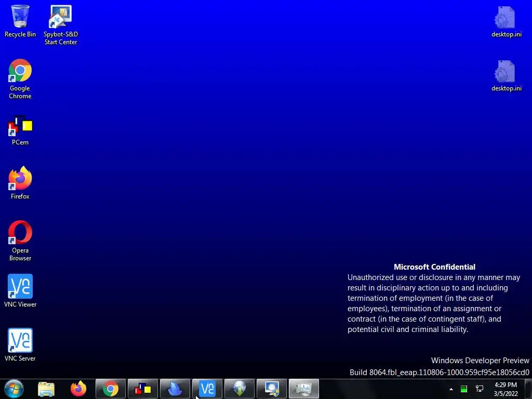Open the clock showing 4:29 PM
Viewport: 532px width, 399px height.
click(x=506, y=389)
